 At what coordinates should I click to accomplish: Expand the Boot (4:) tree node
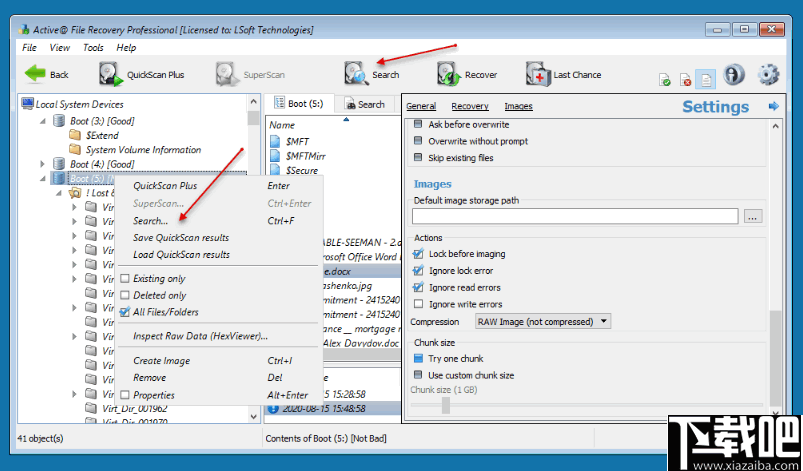tap(43, 164)
